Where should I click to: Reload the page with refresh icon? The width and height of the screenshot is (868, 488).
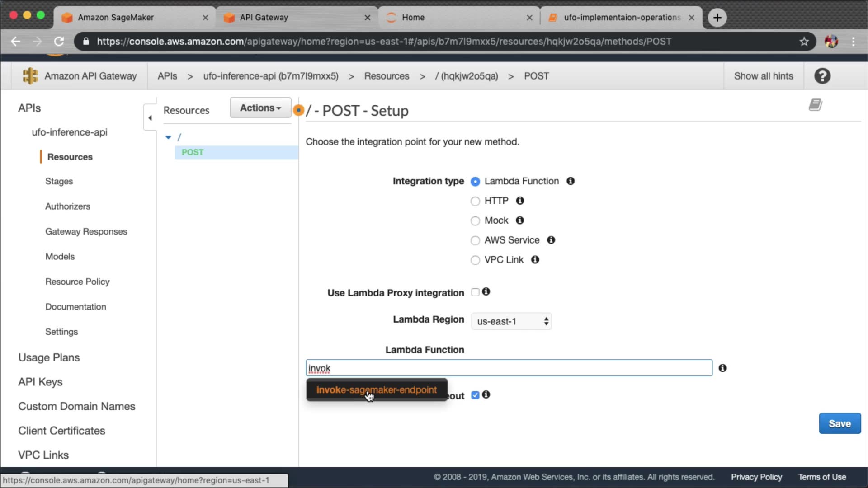(59, 42)
